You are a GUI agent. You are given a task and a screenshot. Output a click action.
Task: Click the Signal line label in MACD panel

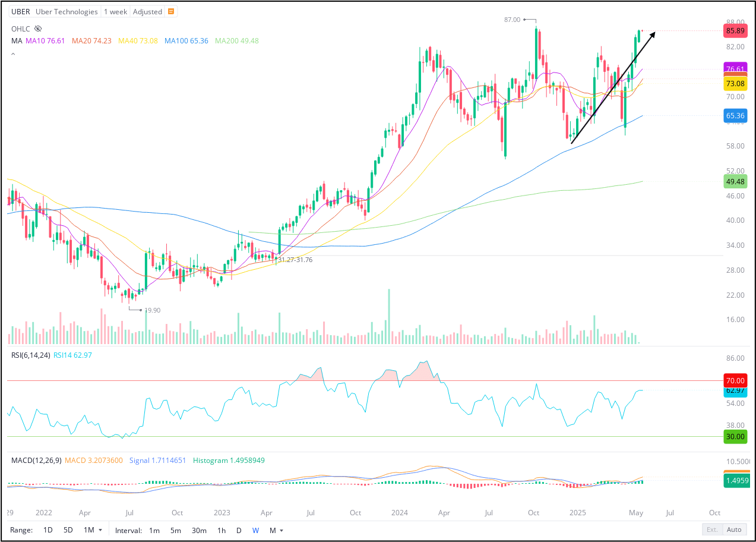(157, 460)
